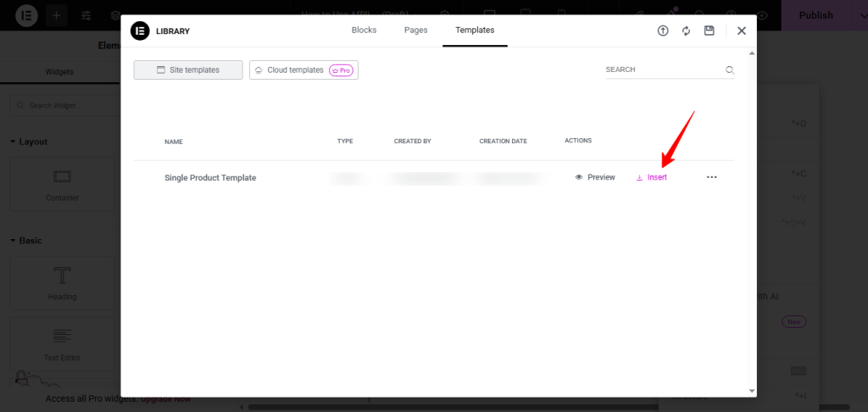Preview the Single Product Template
Image resolution: width=868 pixels, height=412 pixels.
click(595, 177)
